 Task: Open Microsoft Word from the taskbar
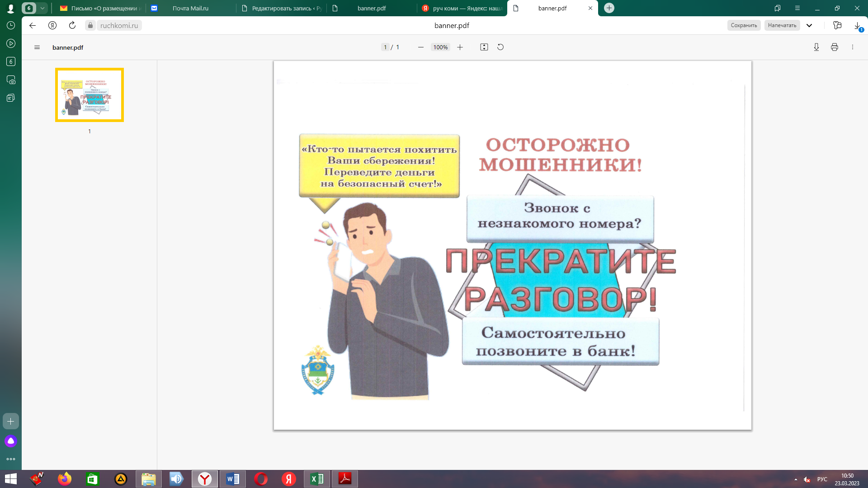[233, 479]
